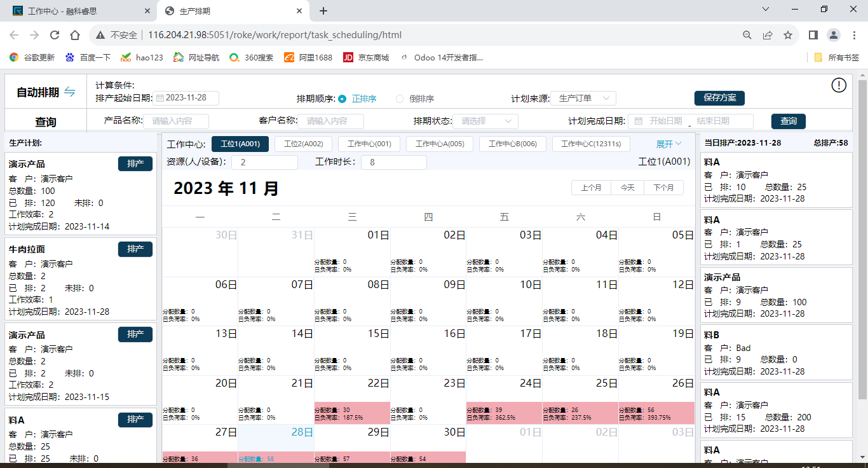Screen dimensions: 868x468
Task: Click the highlighted 24日 calendar cell
Action: coord(504,400)
